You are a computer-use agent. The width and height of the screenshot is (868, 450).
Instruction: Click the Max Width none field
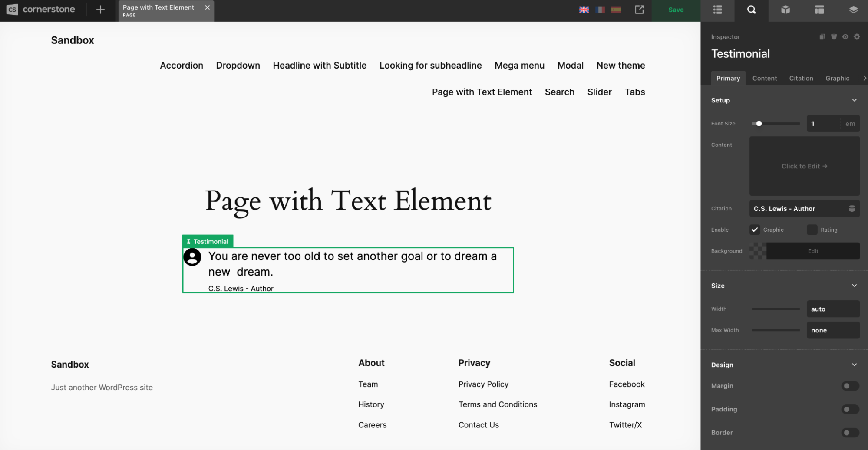[x=833, y=330]
